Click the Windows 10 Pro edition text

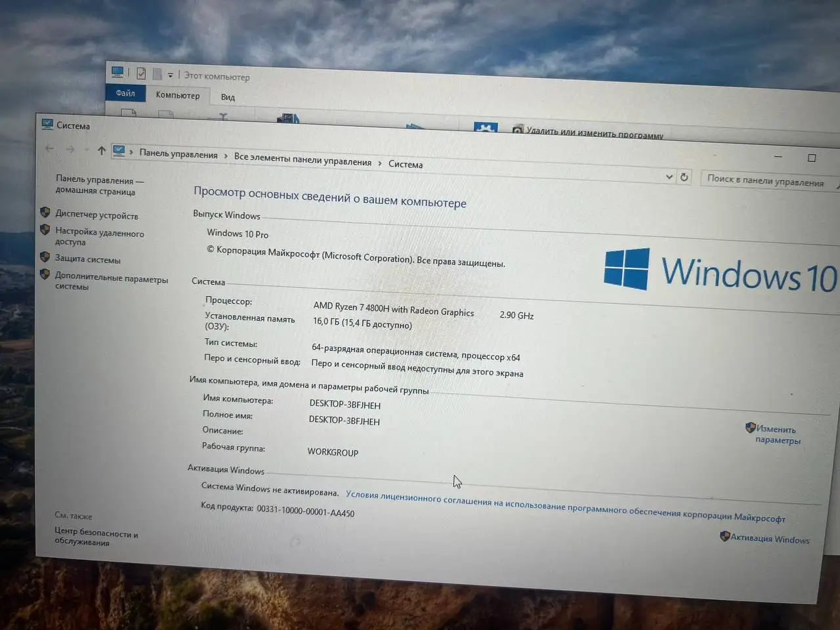[x=238, y=234]
